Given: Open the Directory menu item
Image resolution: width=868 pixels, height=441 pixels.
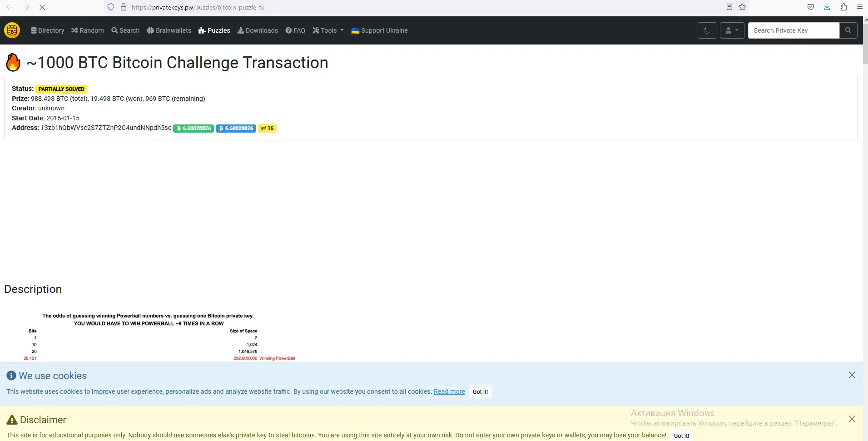Looking at the screenshot, I should tap(47, 30).
